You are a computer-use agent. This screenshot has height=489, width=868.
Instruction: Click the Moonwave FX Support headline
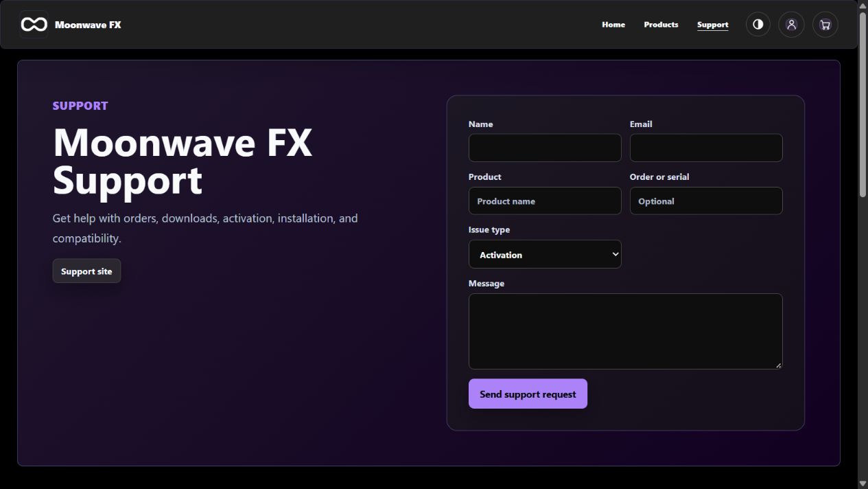[x=183, y=161]
